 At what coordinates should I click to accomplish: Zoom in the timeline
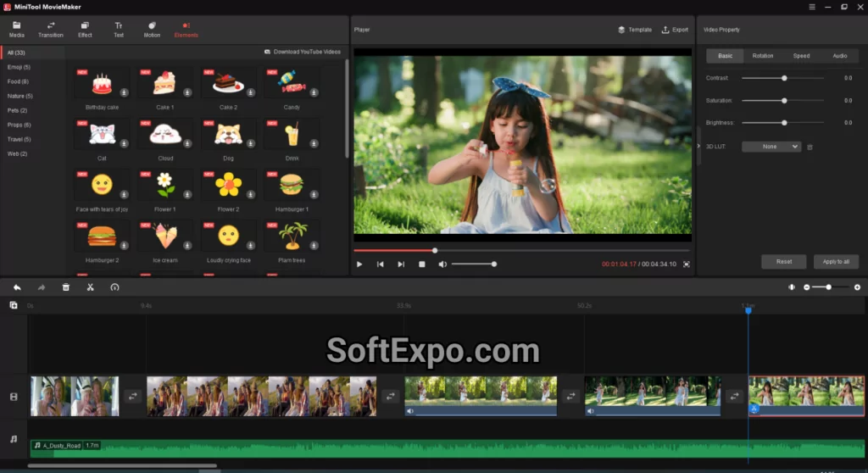858,287
